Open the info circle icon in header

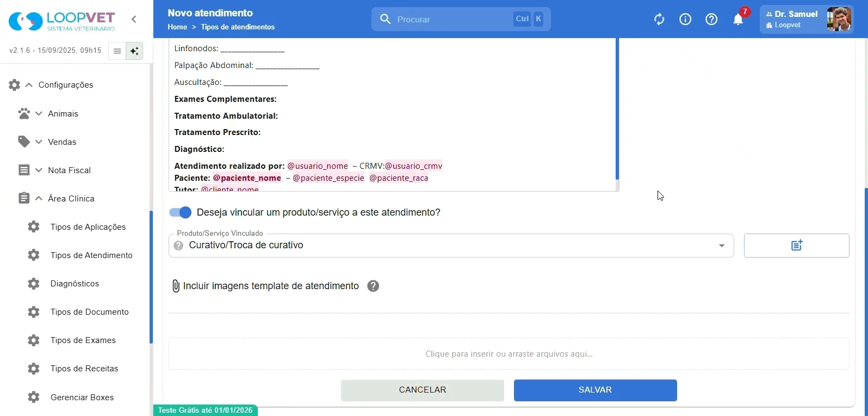pos(685,20)
